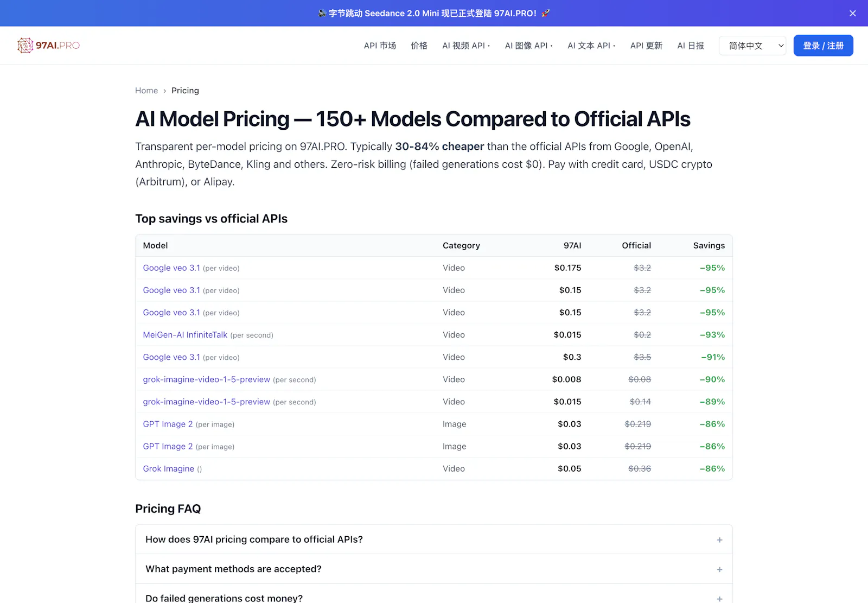Expand the AI 图像 API menu
Screen dimensions: 868x603
[529, 46]
